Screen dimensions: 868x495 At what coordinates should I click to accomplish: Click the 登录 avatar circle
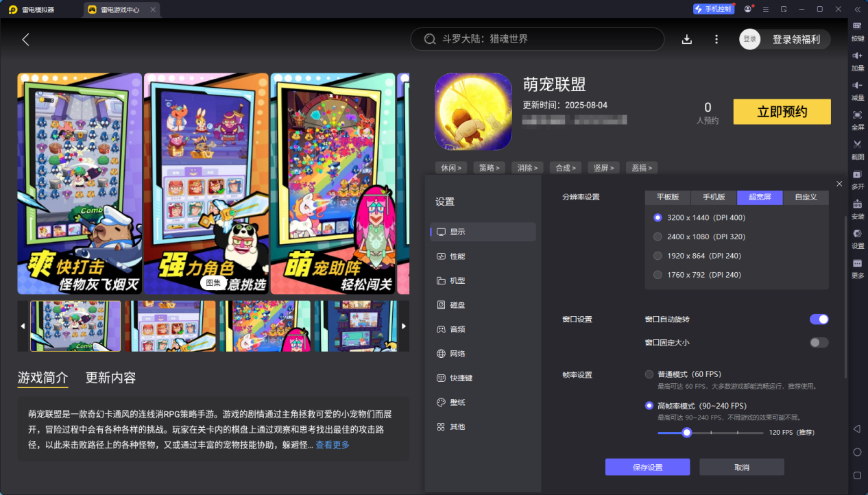(x=750, y=39)
